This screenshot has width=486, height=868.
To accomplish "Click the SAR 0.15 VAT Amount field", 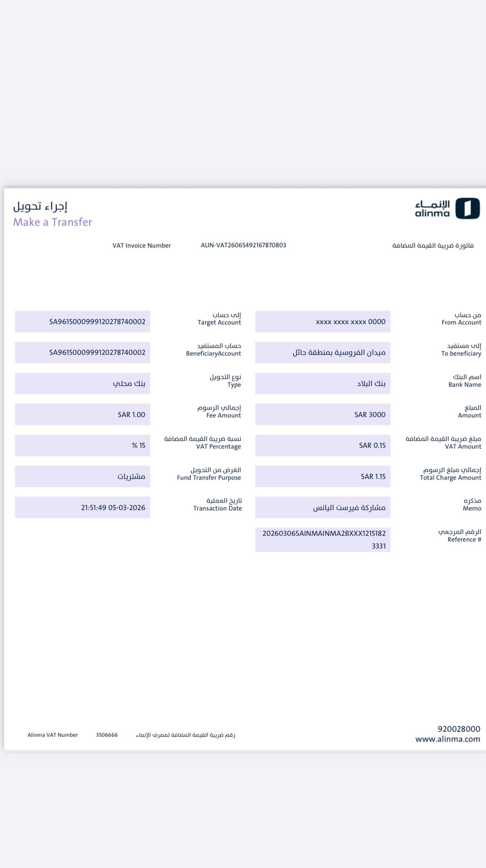I will (323, 445).
